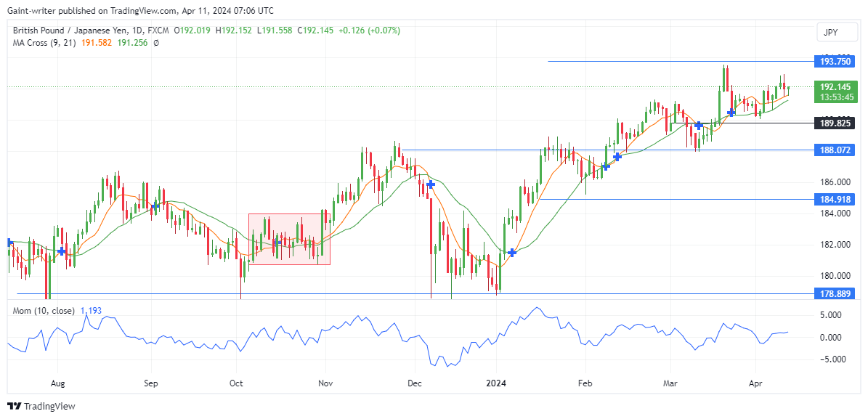Click the high price H192.152
The image size is (868, 419).
pos(235,31)
